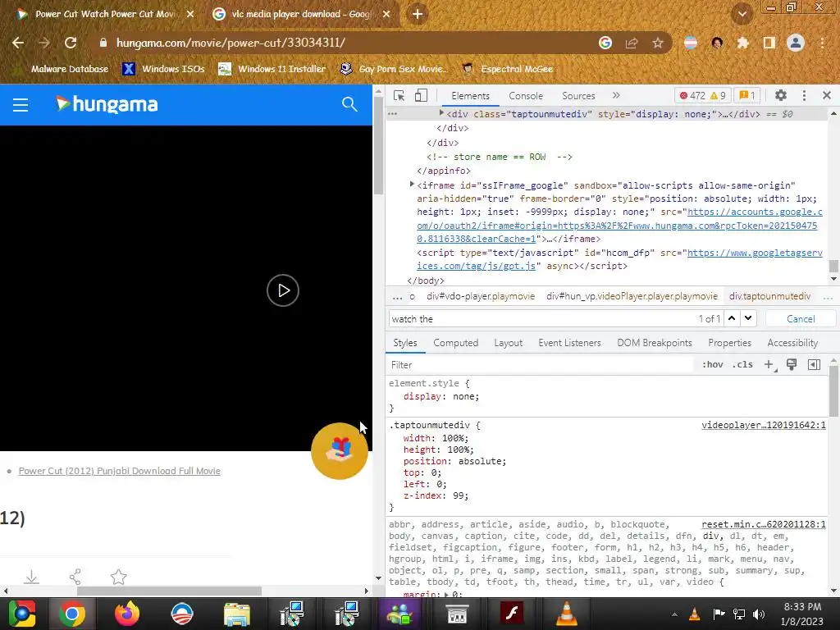The height and width of the screenshot is (630, 840).
Task: Open DevTools customize three-dot menu
Action: pyautogui.click(x=804, y=95)
